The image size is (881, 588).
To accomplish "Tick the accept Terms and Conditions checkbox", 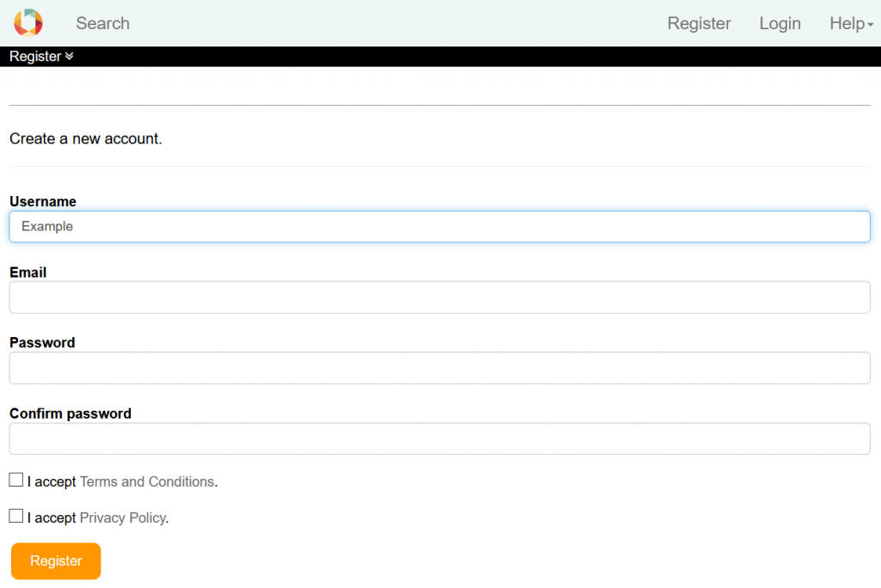I will (16, 480).
